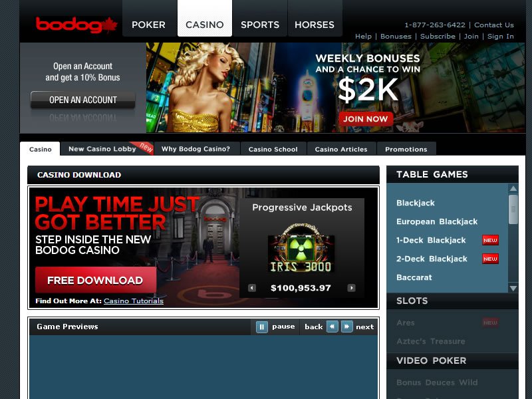
Task: Pause the Game Previews slideshow
Action: pos(261,327)
